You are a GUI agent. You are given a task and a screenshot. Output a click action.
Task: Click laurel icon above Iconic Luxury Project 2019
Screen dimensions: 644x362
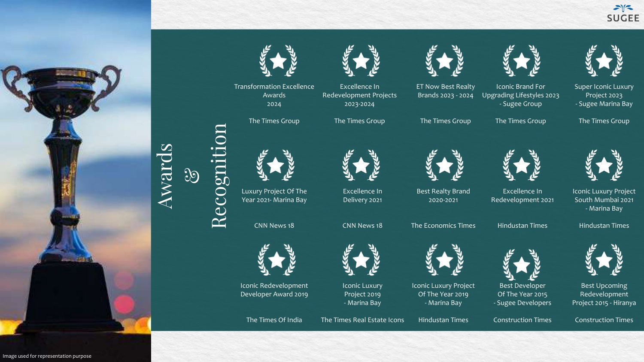pos(361,260)
